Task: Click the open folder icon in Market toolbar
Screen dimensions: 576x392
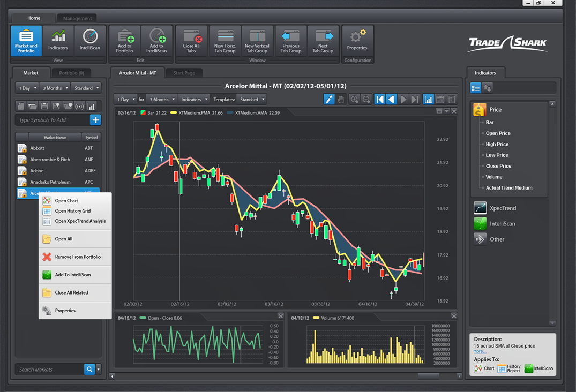Action: coord(33,107)
